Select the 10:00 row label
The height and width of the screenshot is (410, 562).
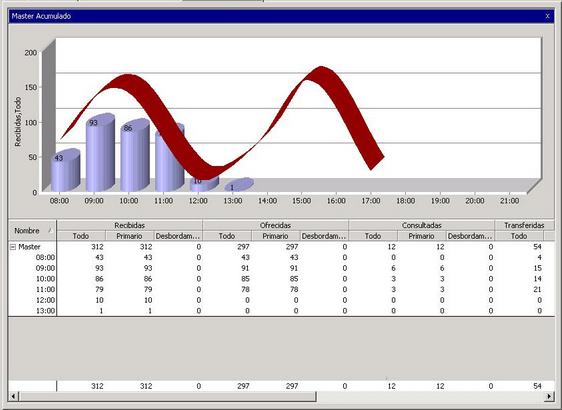click(45, 279)
